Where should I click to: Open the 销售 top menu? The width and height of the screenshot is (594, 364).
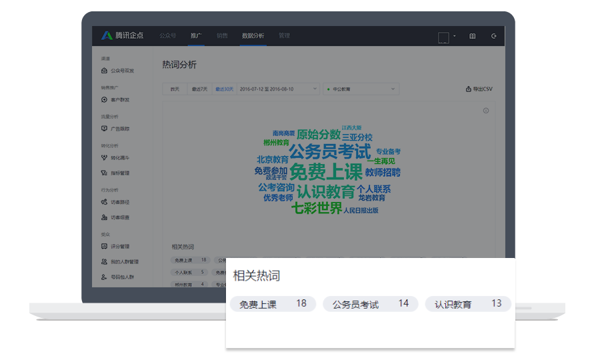pyautogui.click(x=222, y=35)
